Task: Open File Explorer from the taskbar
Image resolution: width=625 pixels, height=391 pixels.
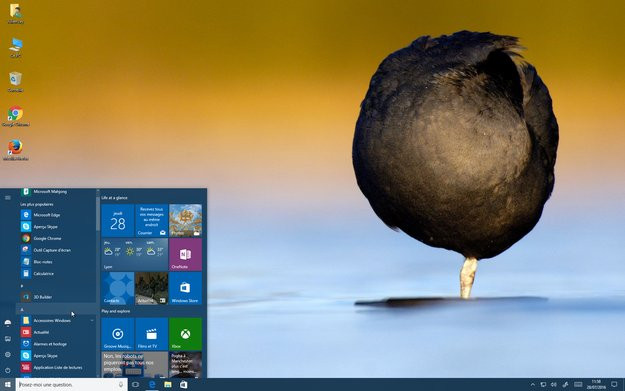Action: pyautogui.click(x=168, y=385)
